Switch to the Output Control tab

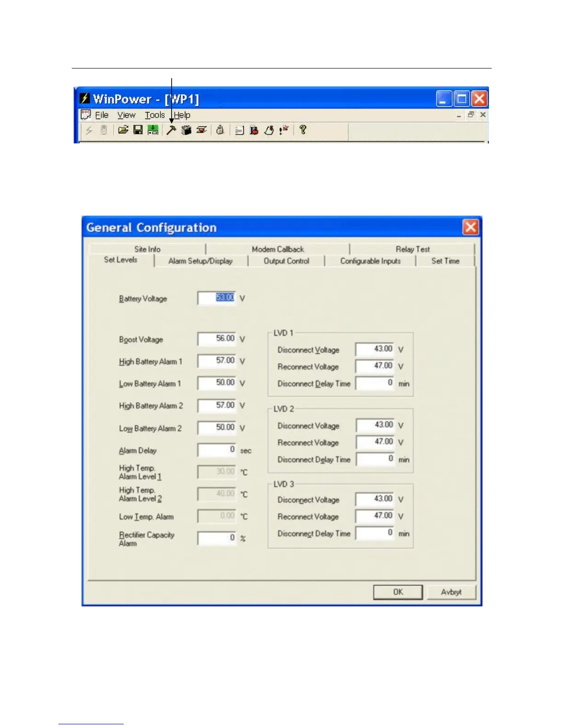287,261
